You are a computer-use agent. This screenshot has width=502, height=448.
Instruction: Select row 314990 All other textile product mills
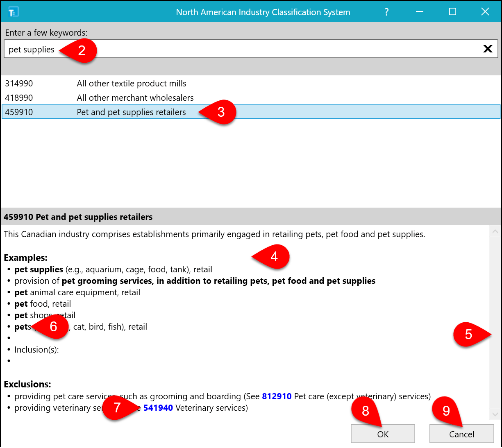251,84
